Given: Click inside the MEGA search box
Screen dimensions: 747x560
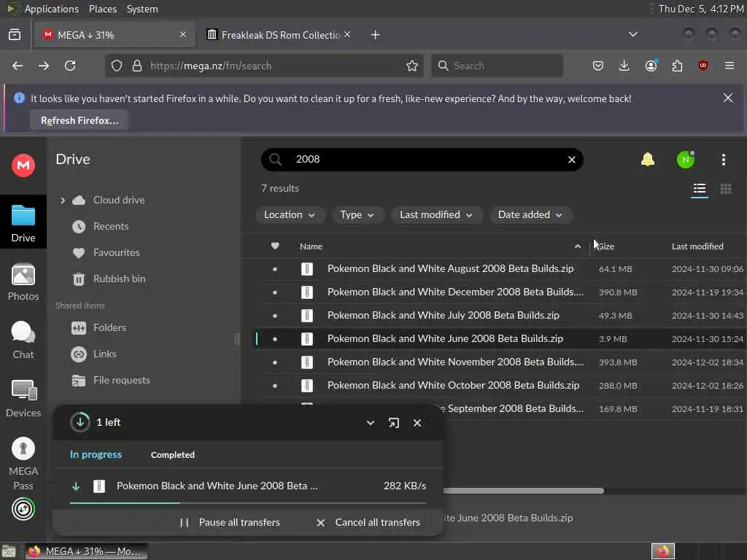Looking at the screenshot, I should (422, 160).
